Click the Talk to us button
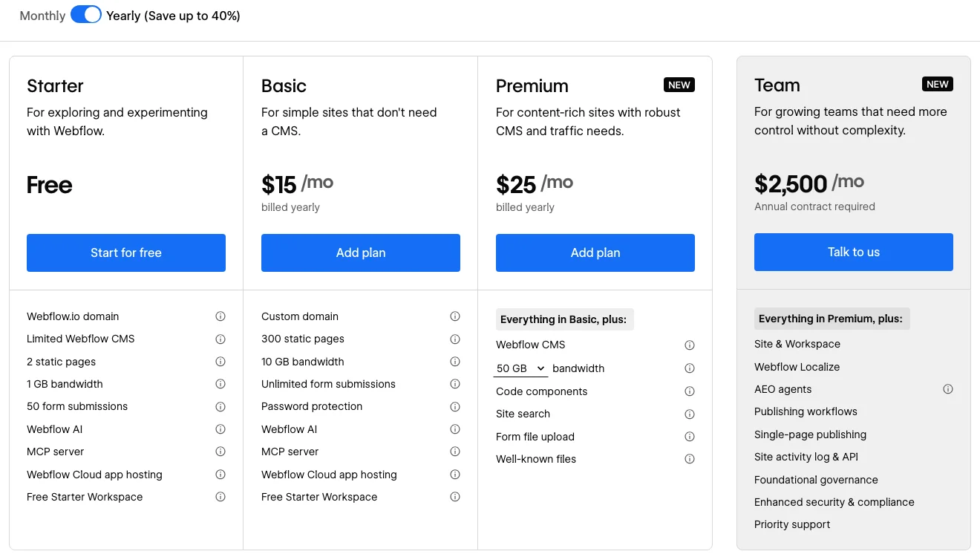This screenshot has width=980, height=557. point(854,252)
